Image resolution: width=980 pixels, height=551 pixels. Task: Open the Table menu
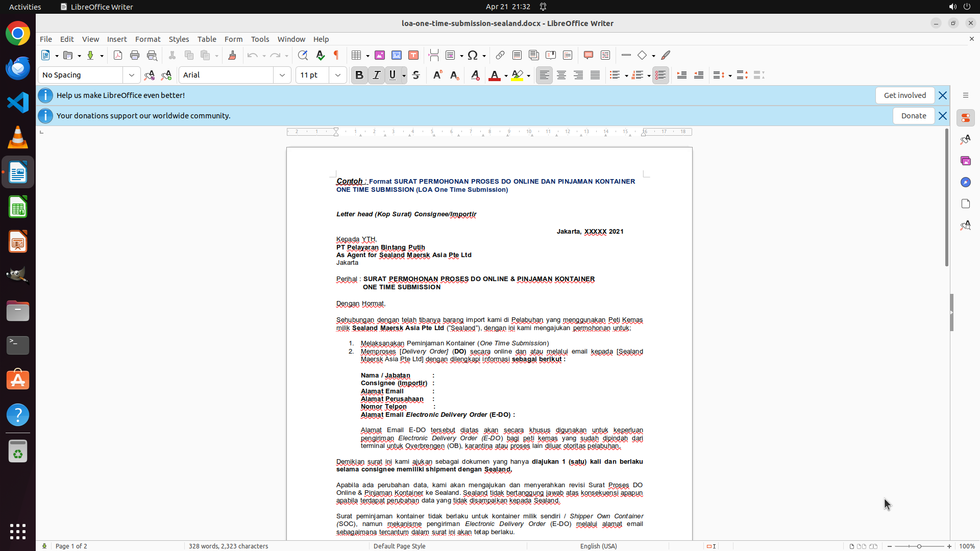pyautogui.click(x=206, y=39)
